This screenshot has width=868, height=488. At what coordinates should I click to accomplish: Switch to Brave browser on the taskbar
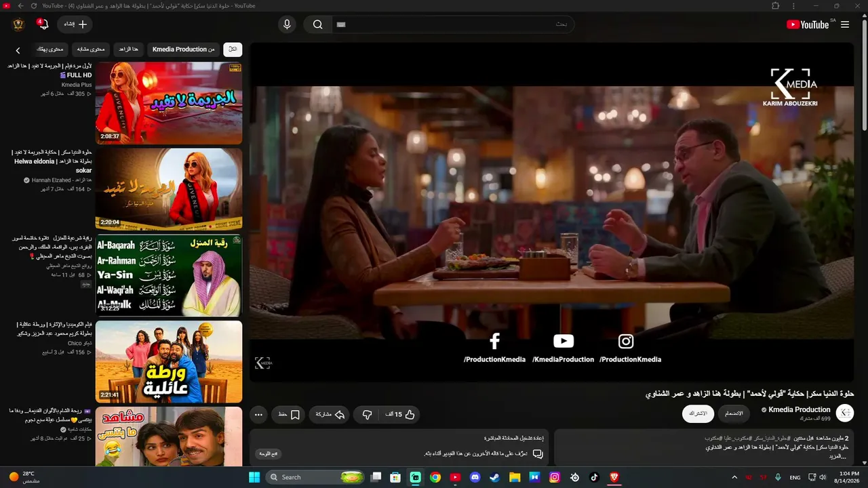614,477
